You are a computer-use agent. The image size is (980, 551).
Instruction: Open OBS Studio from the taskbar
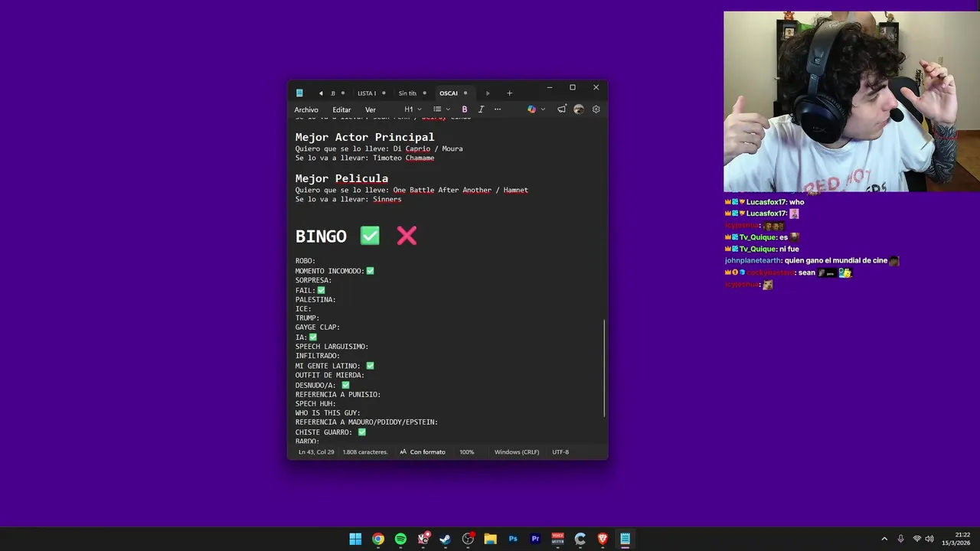[x=468, y=539]
